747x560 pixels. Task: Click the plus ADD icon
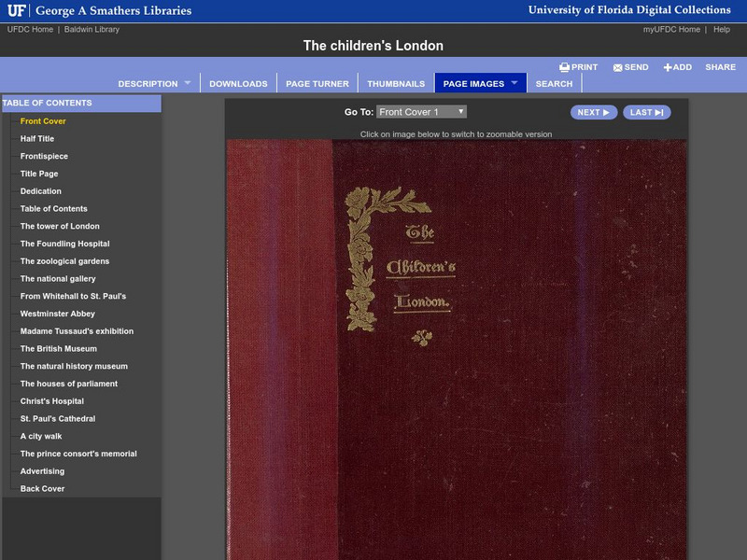pyautogui.click(x=668, y=67)
